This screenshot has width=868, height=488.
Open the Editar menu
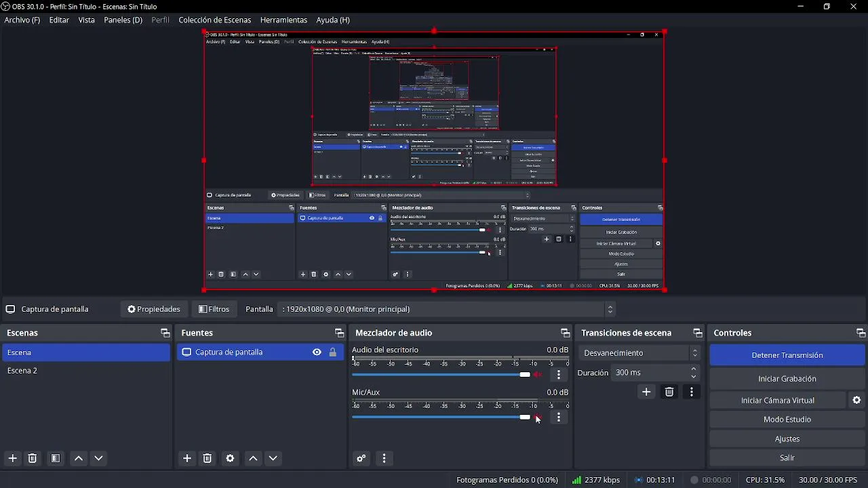[59, 20]
